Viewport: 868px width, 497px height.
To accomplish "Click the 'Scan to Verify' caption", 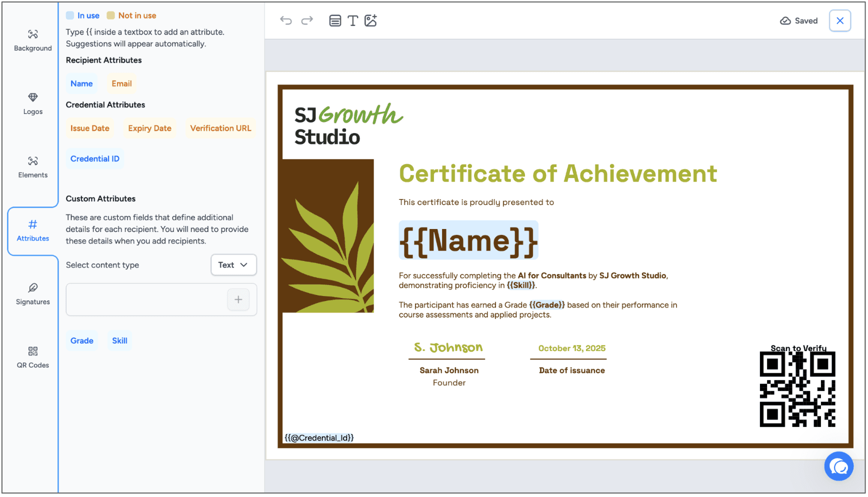I will [798, 348].
